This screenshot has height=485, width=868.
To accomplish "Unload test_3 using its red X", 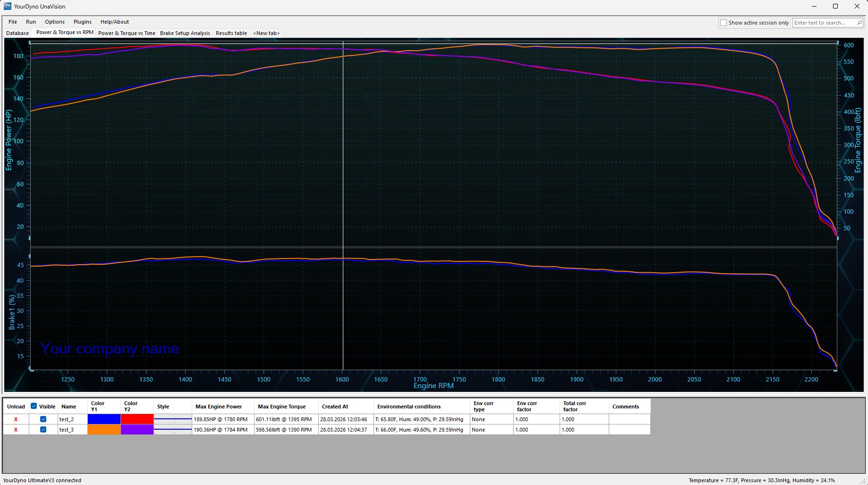I will point(16,430).
